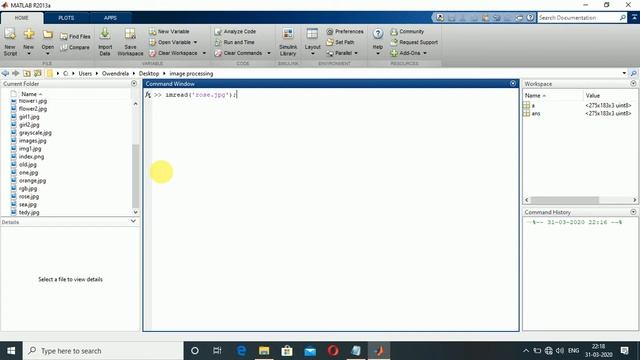Click Request Support
The height and width of the screenshot is (360, 640).
tap(414, 42)
